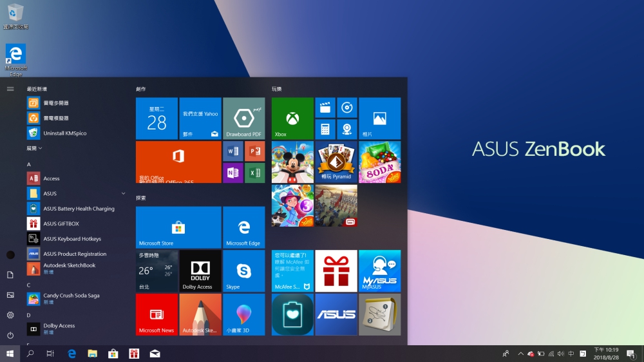Launch PowerPoint from the small tile

click(254, 151)
